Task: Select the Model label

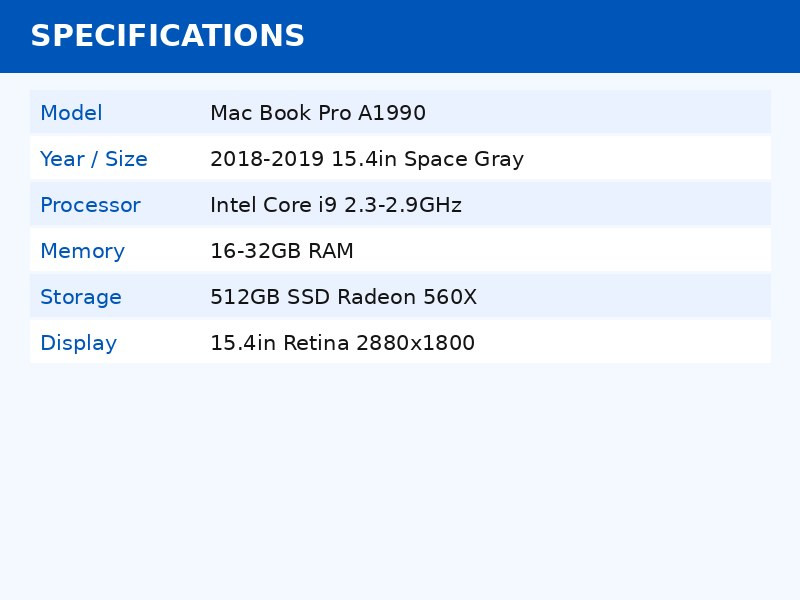Action: (x=71, y=113)
